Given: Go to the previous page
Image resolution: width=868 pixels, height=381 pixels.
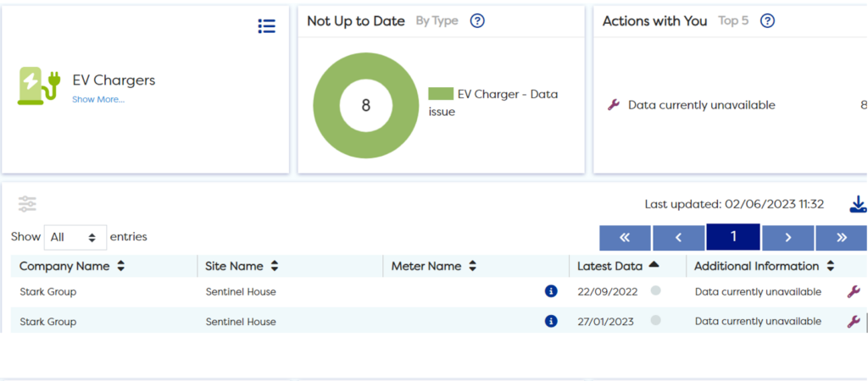Looking at the screenshot, I should point(679,238).
